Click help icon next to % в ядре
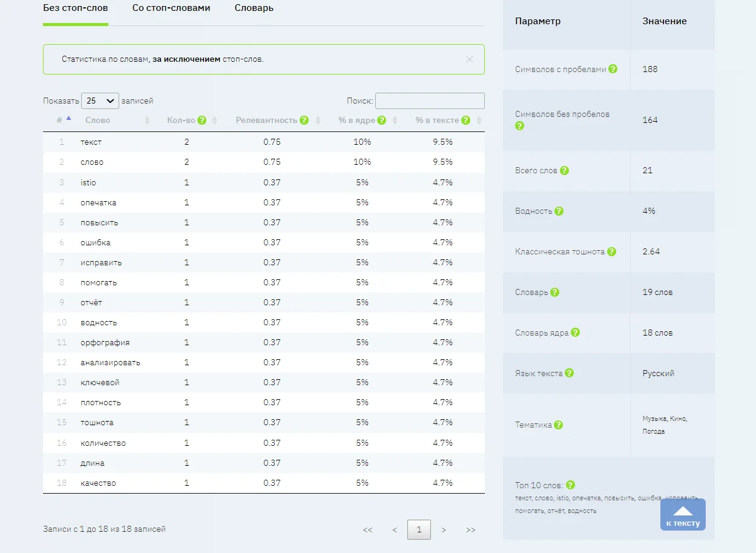 click(382, 121)
